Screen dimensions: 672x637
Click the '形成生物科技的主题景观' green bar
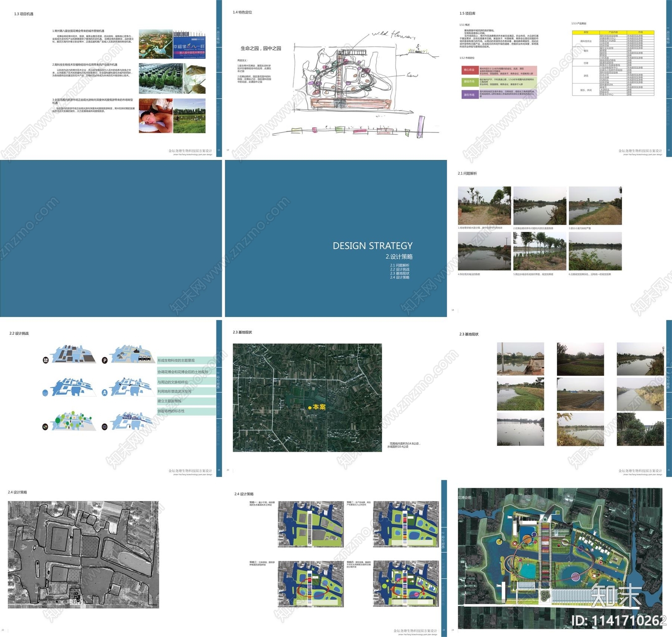[186, 360]
